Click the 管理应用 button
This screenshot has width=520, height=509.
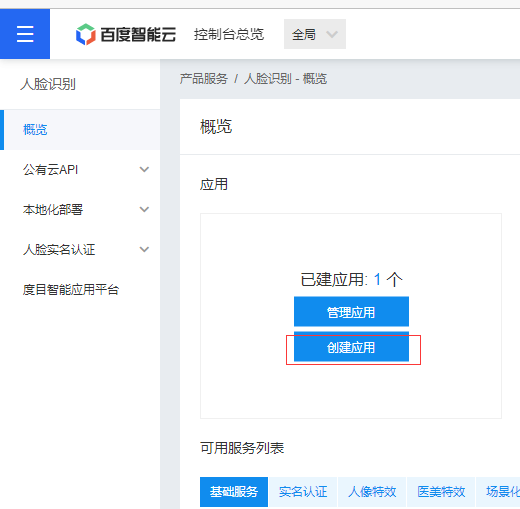click(x=351, y=312)
